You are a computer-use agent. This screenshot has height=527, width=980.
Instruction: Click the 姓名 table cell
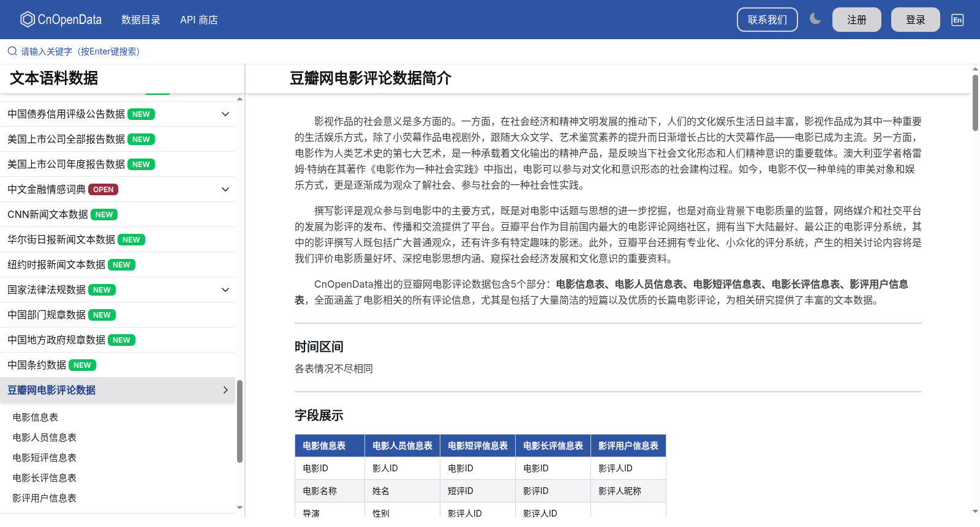pyautogui.click(x=402, y=491)
